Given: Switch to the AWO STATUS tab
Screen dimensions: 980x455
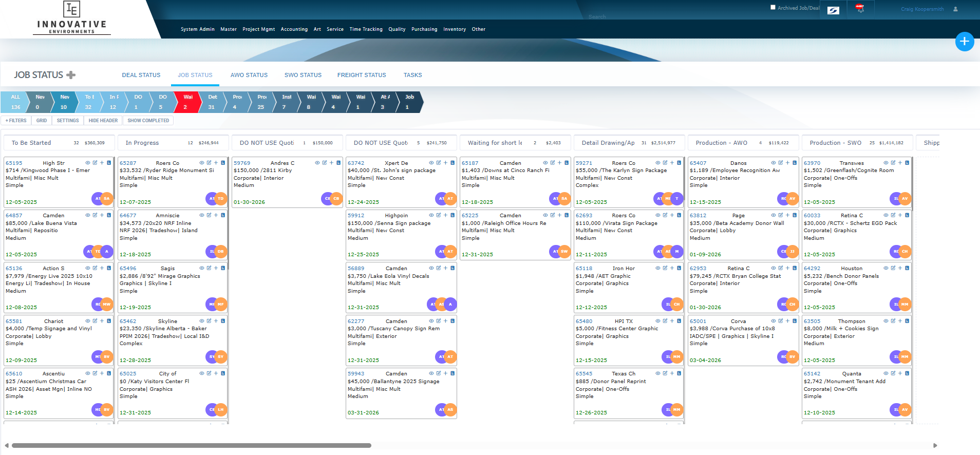Looking at the screenshot, I should tap(249, 75).
